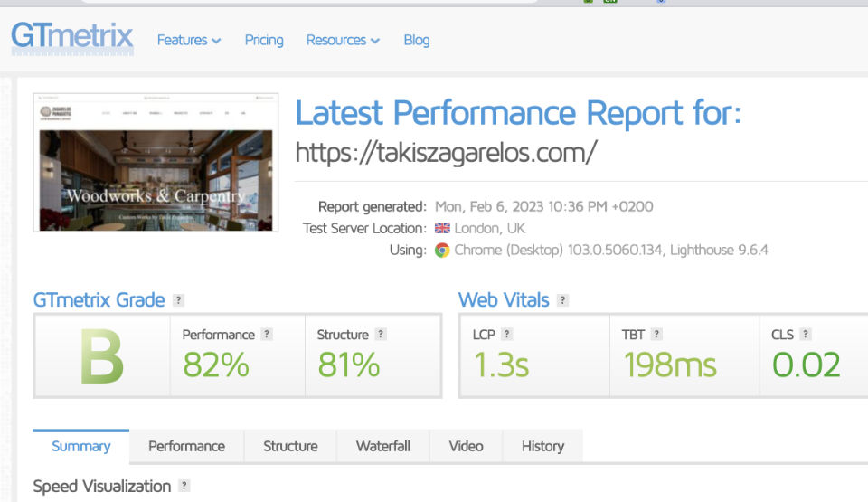Open the Video tab
Viewport: 868px width, 502px height.
(467, 446)
